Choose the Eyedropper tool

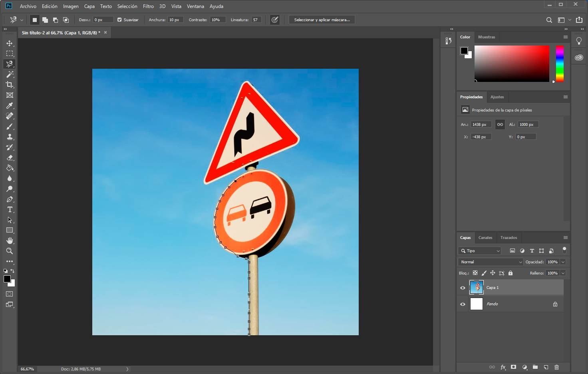pos(10,105)
